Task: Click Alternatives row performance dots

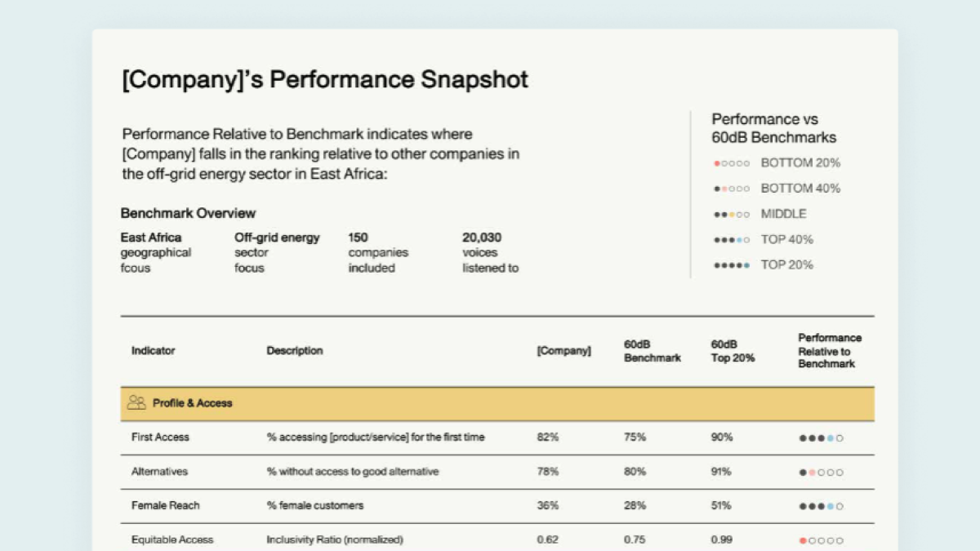Action: 821,473
